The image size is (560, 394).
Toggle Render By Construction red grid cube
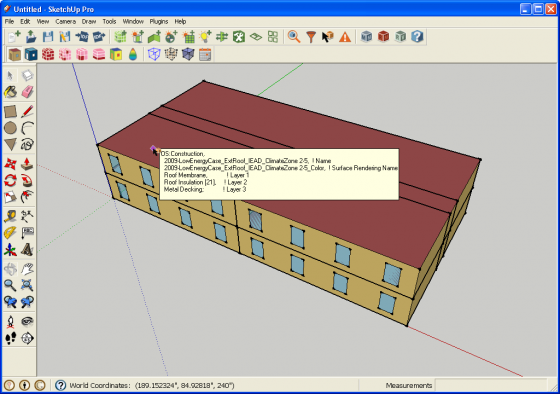48,54
